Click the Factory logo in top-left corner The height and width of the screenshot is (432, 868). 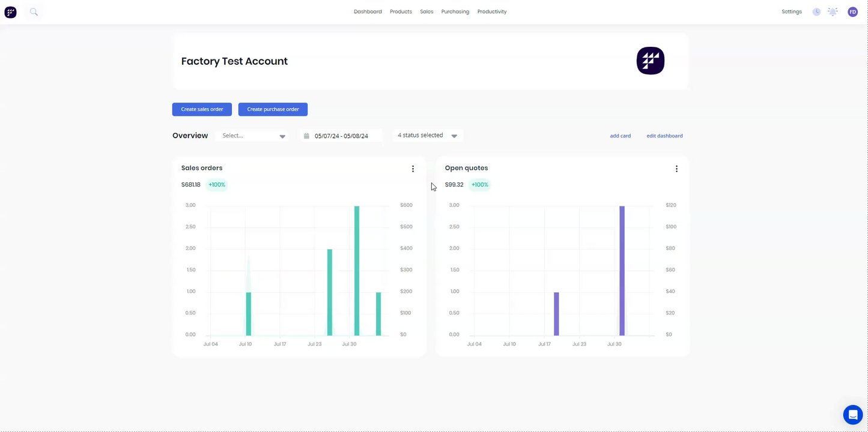point(10,11)
